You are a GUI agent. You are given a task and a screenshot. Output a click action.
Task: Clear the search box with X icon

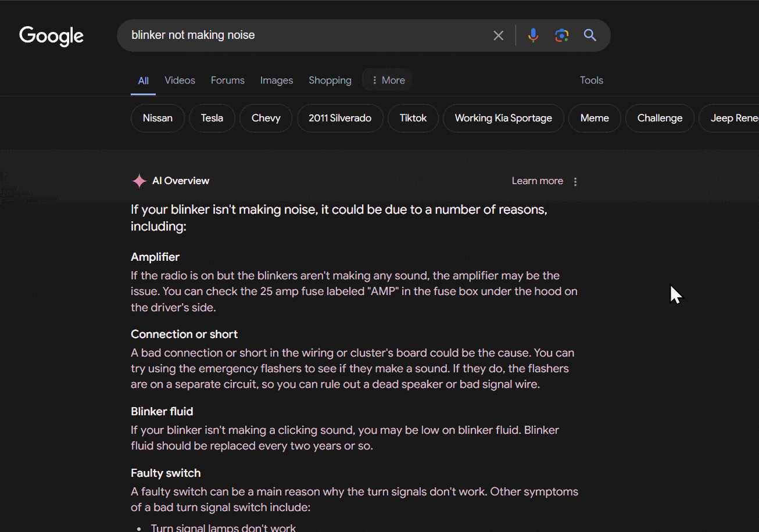point(499,35)
